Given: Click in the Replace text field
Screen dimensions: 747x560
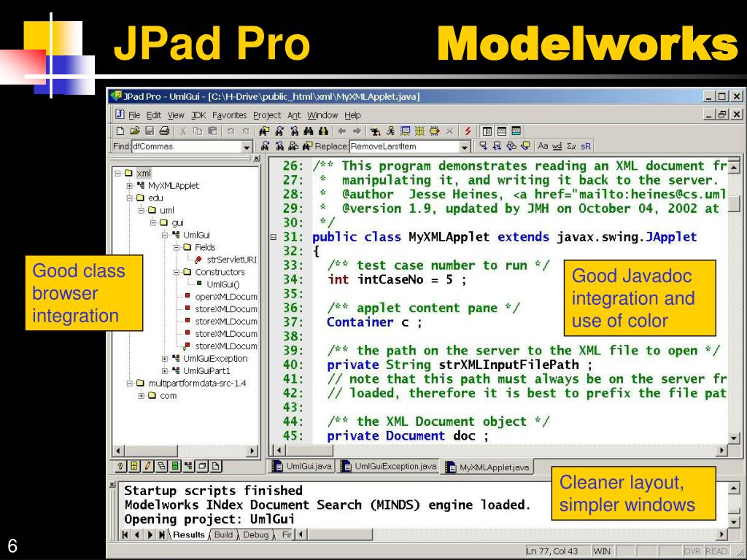Looking at the screenshot, I should click(x=404, y=147).
